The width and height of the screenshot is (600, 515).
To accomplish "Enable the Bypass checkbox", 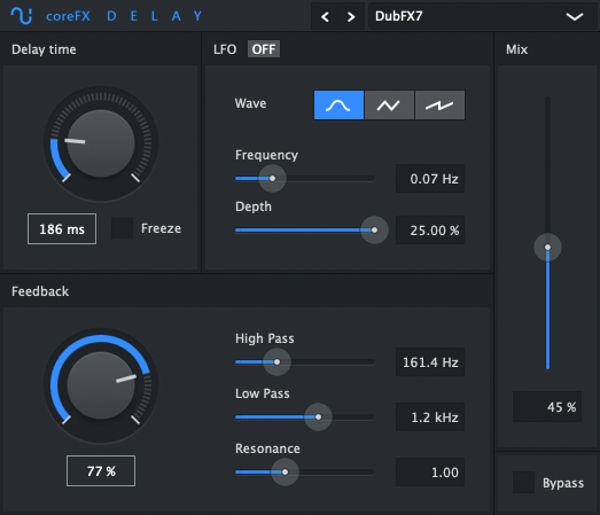I will pos(523,483).
